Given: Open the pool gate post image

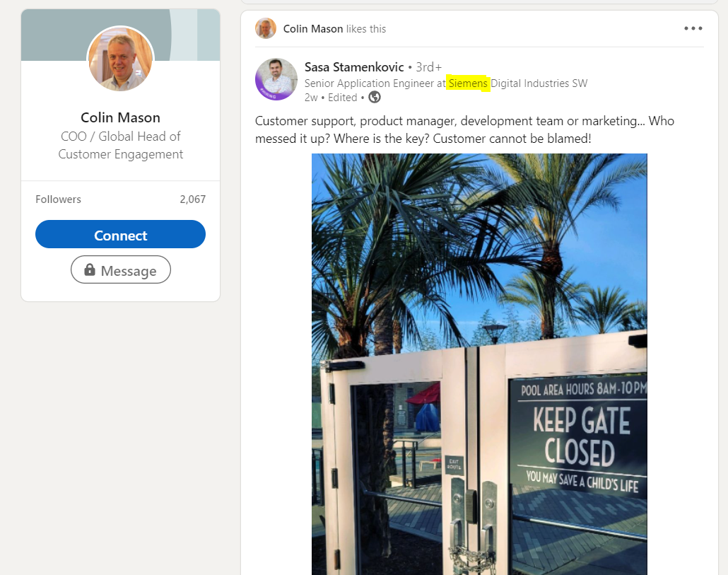Looking at the screenshot, I should click(x=479, y=364).
